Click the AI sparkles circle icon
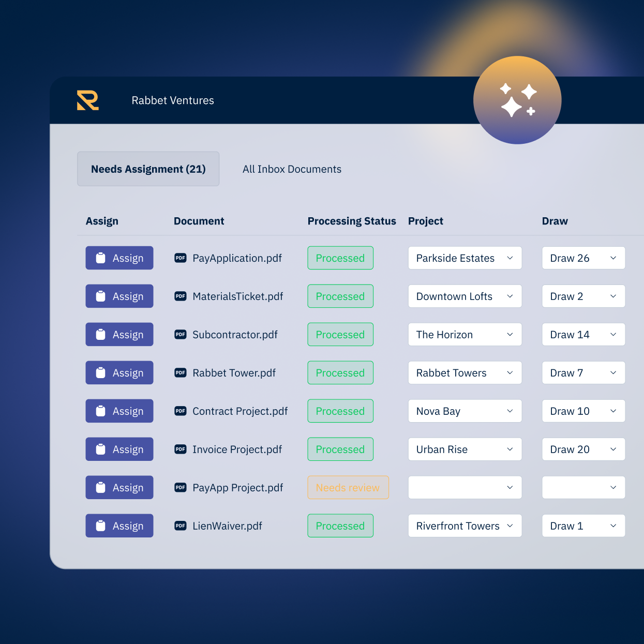 (517, 100)
